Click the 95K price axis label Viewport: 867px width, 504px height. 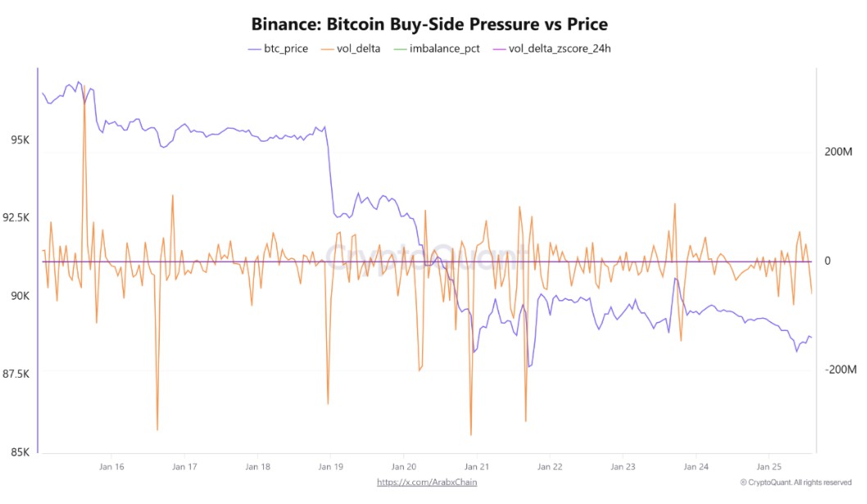pyautogui.click(x=20, y=140)
